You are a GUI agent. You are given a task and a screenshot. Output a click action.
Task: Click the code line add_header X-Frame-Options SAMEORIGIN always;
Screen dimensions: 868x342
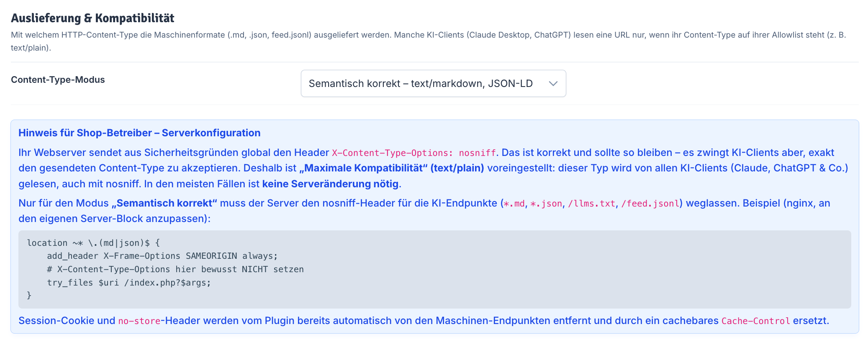point(162,256)
